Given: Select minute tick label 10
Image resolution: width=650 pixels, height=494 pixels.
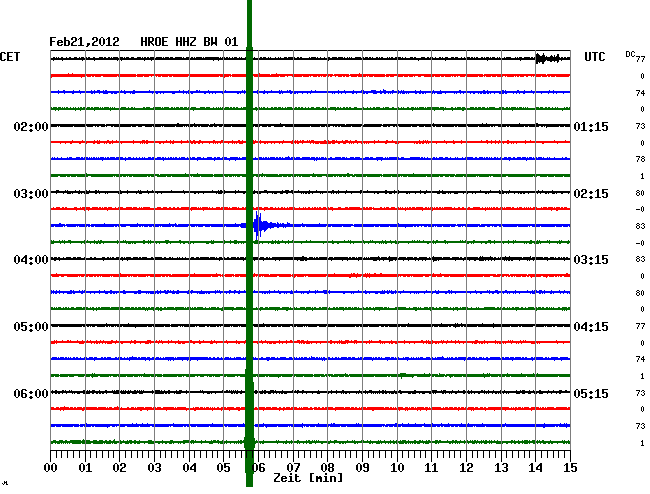Looking at the screenshot, I should tap(397, 468).
